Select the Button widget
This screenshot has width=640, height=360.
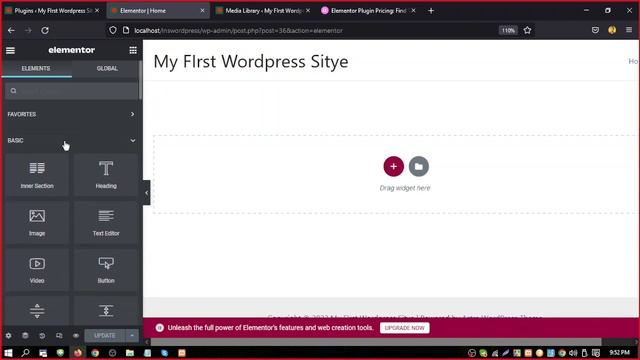[106, 270]
